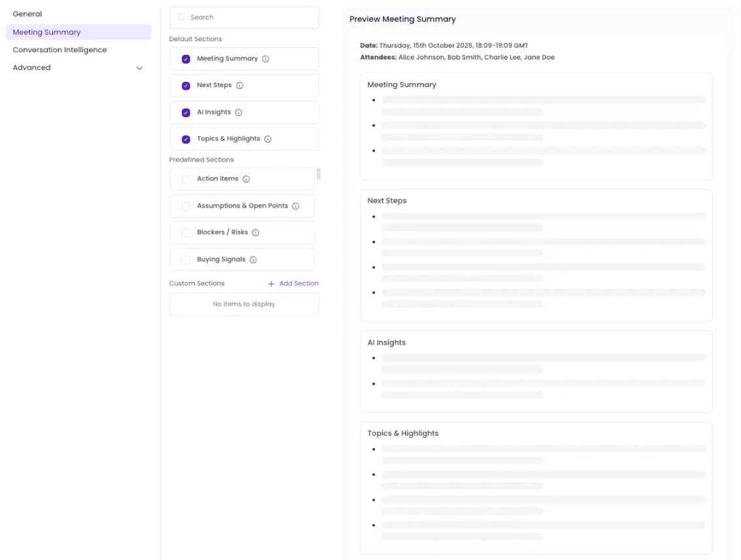Click the Attendees line in preview

pos(457,57)
